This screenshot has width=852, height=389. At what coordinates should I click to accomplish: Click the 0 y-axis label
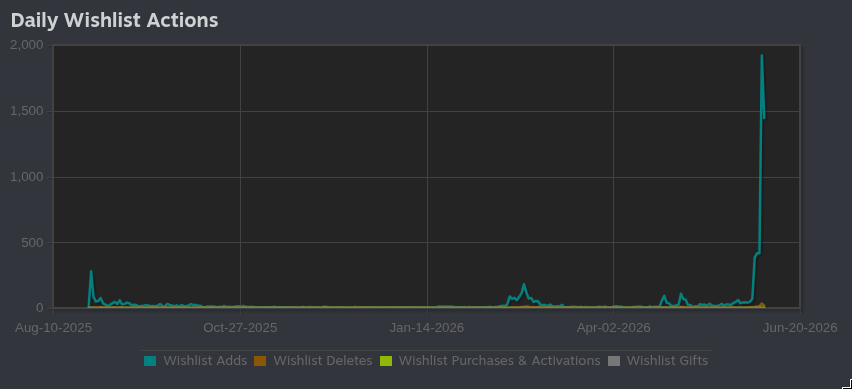pos(40,308)
